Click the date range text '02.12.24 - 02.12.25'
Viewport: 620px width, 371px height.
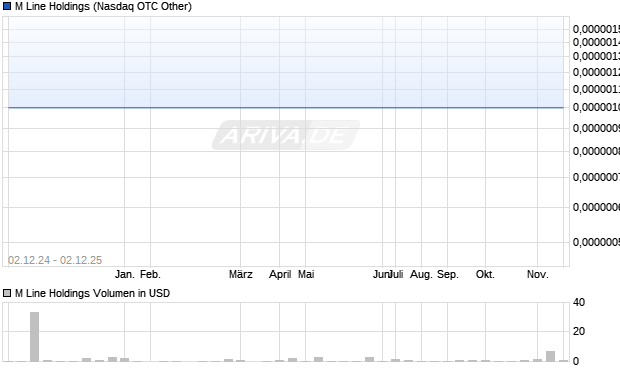(55, 260)
